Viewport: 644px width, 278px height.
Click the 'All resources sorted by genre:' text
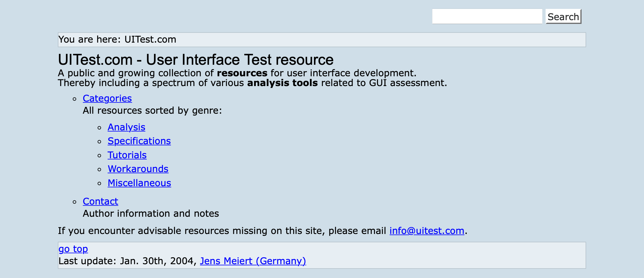tap(152, 111)
